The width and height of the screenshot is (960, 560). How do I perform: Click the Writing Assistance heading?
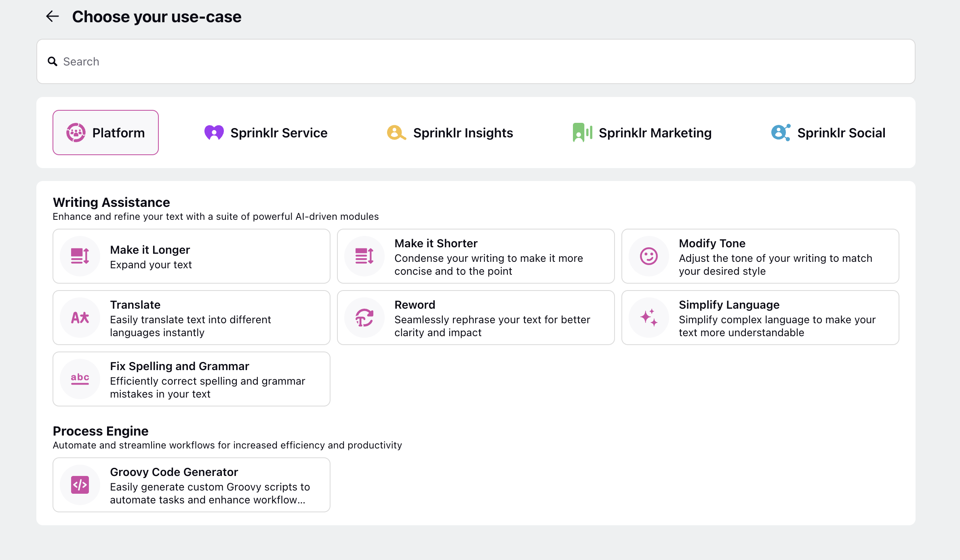tap(111, 202)
